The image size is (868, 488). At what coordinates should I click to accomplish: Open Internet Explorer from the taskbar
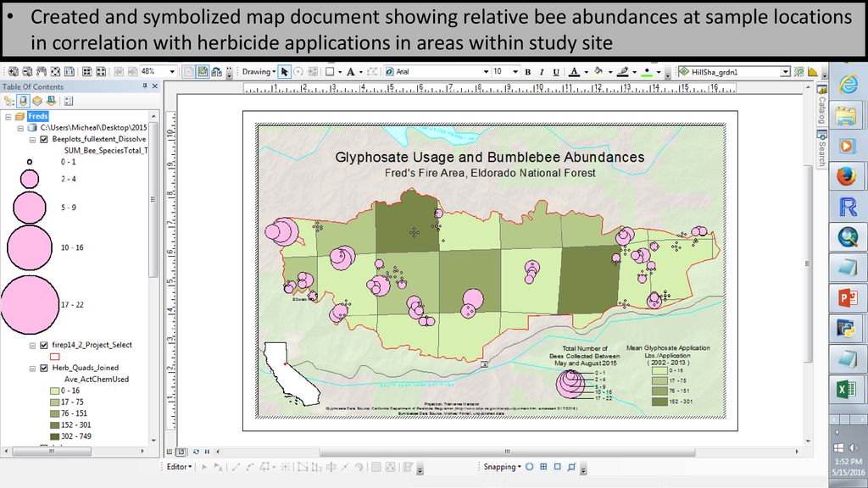pyautogui.click(x=848, y=84)
